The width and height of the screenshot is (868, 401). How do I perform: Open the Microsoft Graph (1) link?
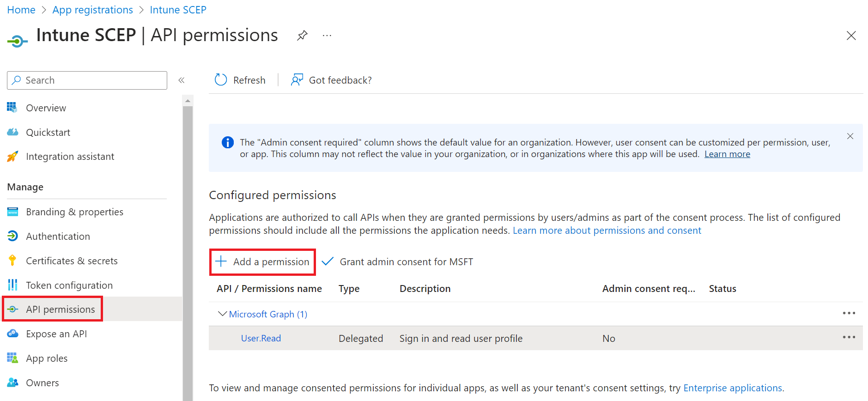(x=268, y=314)
